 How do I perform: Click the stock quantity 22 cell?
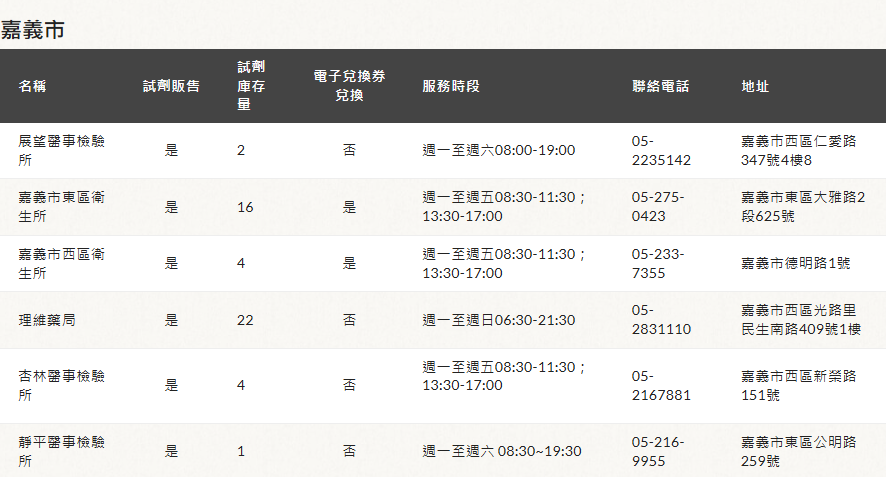(x=245, y=320)
